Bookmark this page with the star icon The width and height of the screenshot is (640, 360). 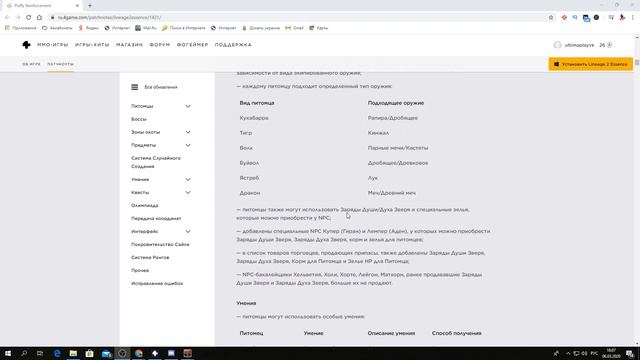551,18
